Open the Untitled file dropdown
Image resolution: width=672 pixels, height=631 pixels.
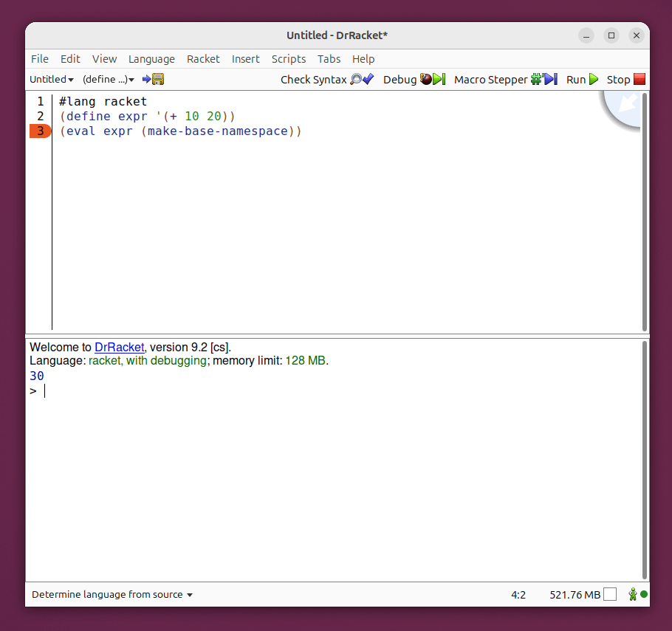52,79
